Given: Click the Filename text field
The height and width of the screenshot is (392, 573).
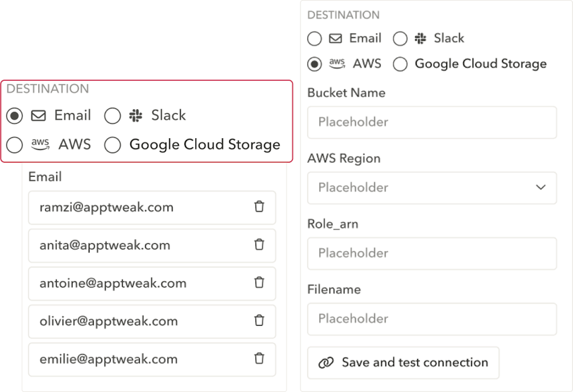Looking at the screenshot, I should [x=432, y=319].
